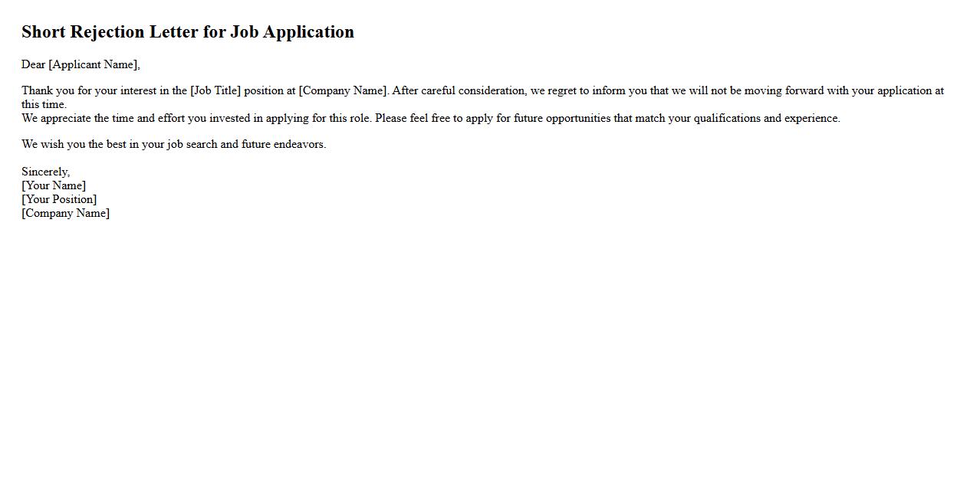The width and height of the screenshot is (980, 498).
Task: Click the "Sincerely," closing
Action: point(45,172)
